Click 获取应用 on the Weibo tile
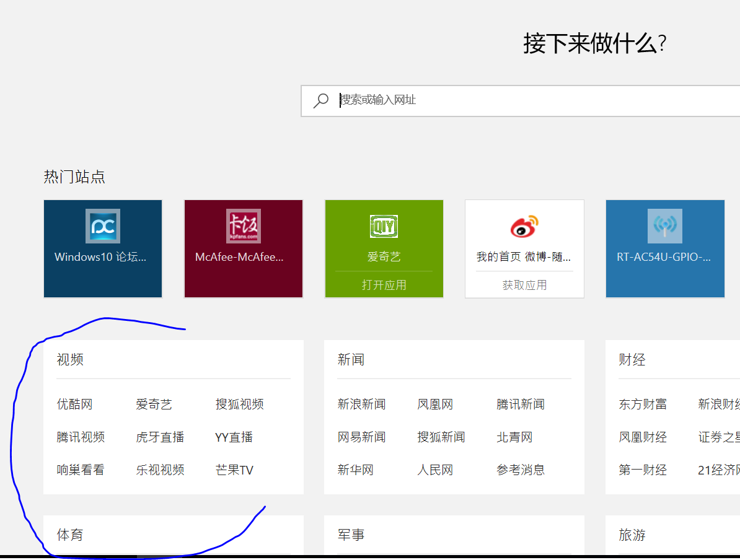This screenshot has width=740, height=560. [524, 285]
